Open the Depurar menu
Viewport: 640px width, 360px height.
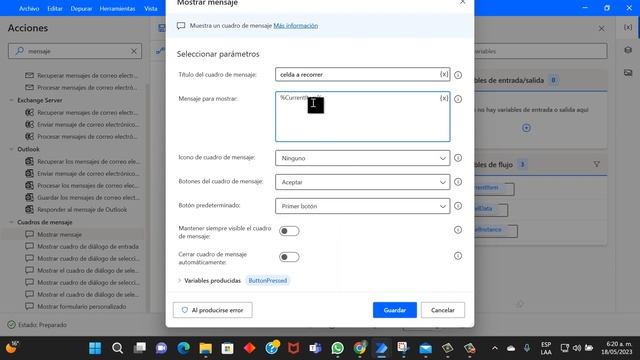click(x=81, y=8)
